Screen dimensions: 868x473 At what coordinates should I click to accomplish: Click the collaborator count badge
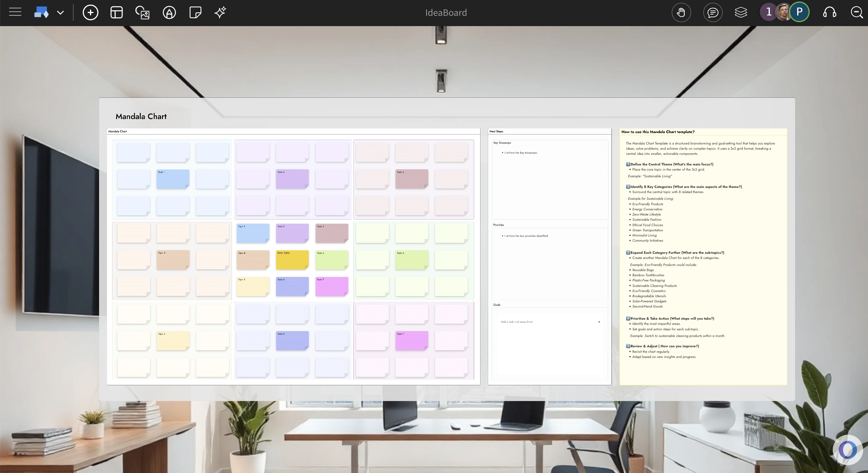(768, 12)
